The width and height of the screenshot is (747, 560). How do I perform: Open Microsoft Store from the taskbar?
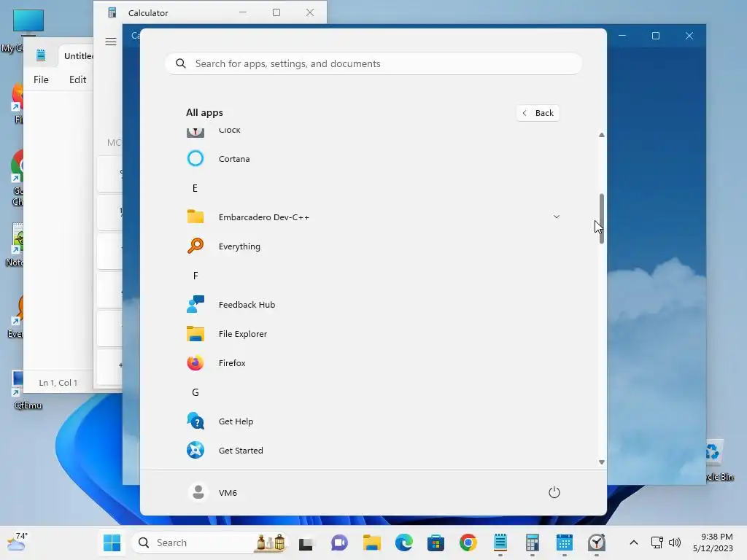[x=436, y=542]
